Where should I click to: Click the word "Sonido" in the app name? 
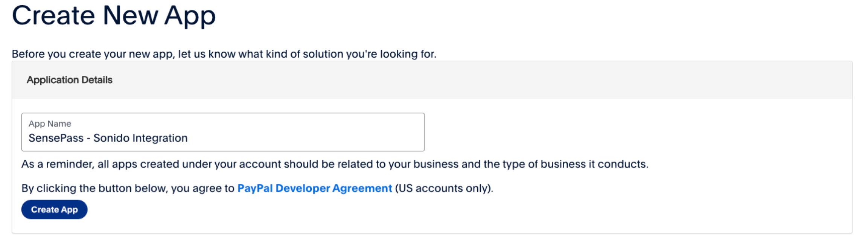[111, 138]
